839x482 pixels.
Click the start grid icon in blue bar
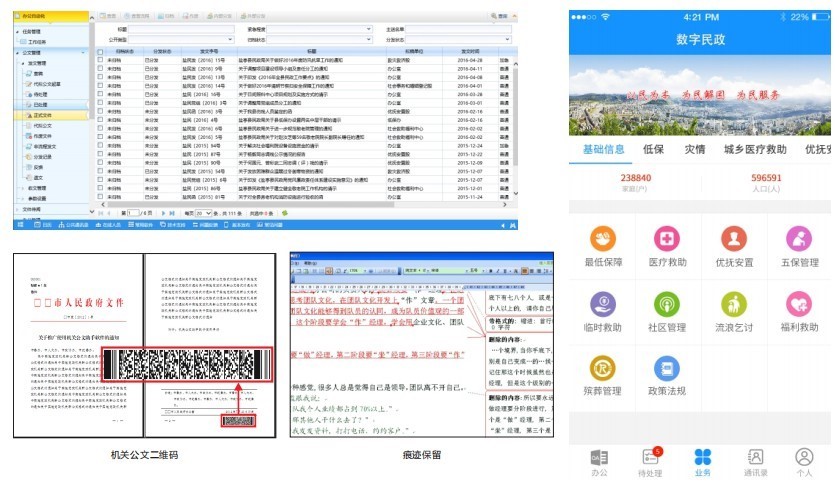20,225
